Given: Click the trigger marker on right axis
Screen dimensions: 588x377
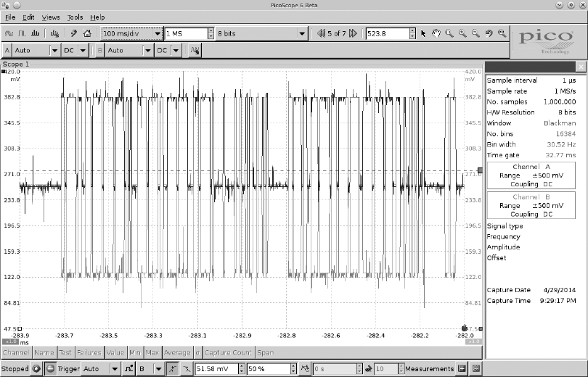Looking at the screenshot, I should (480, 170).
